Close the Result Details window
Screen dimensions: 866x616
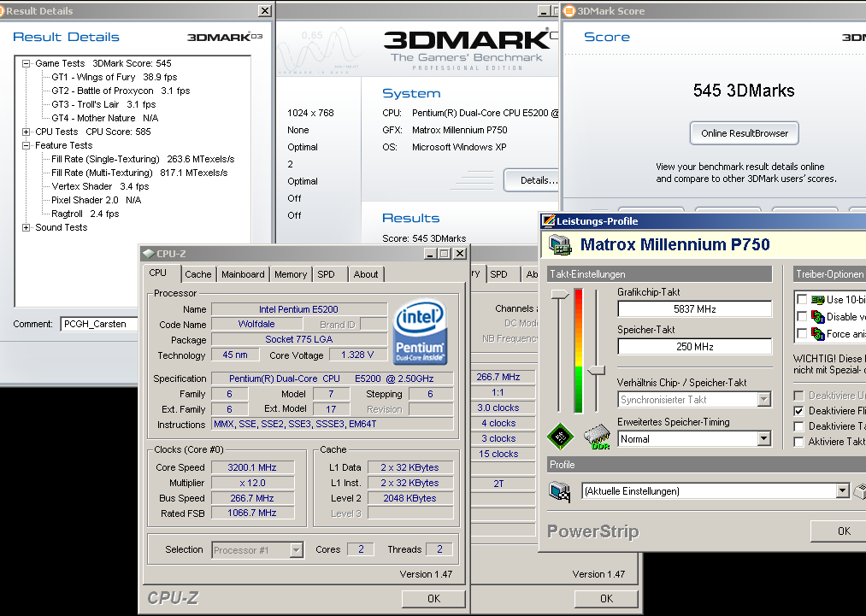click(x=265, y=10)
